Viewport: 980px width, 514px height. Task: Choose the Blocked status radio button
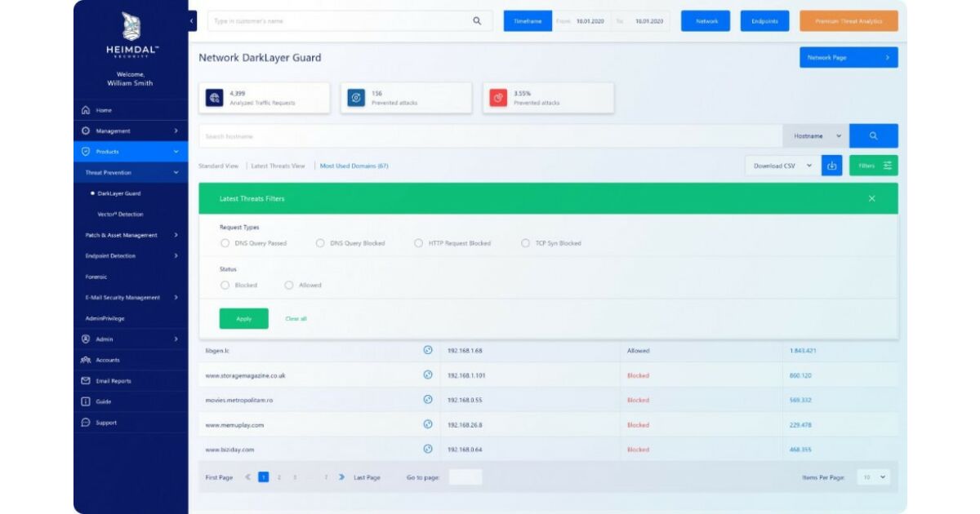225,286
